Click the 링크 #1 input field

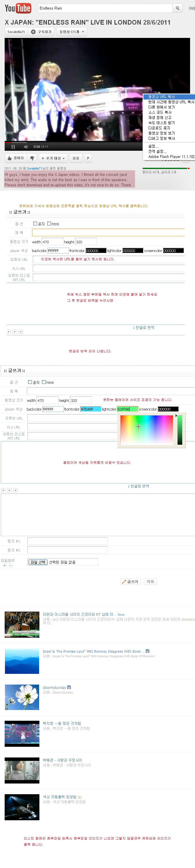(68, 541)
